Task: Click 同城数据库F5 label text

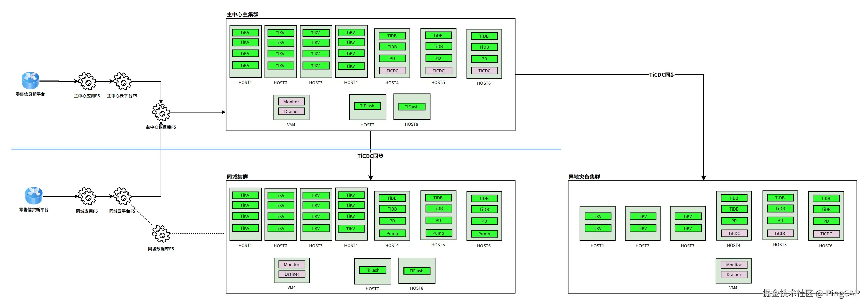Action: point(161,249)
